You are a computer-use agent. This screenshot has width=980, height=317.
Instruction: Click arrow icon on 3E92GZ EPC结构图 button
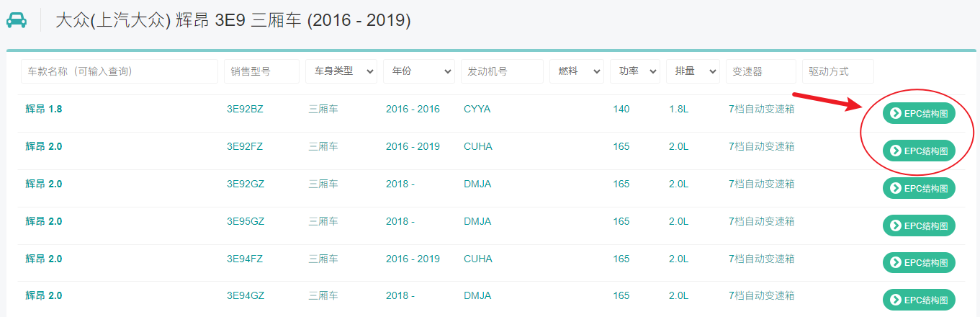[896, 188]
